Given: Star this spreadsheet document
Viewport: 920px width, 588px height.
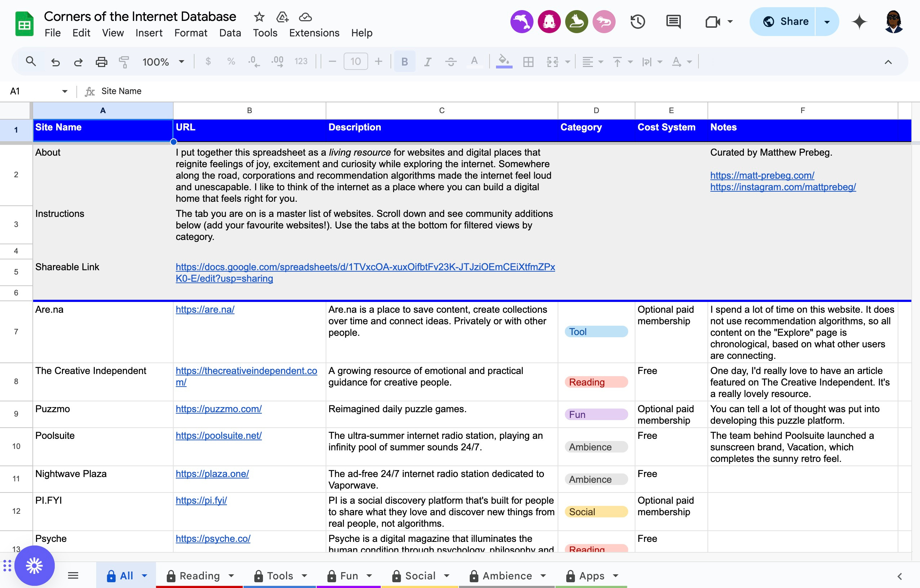Looking at the screenshot, I should [259, 17].
